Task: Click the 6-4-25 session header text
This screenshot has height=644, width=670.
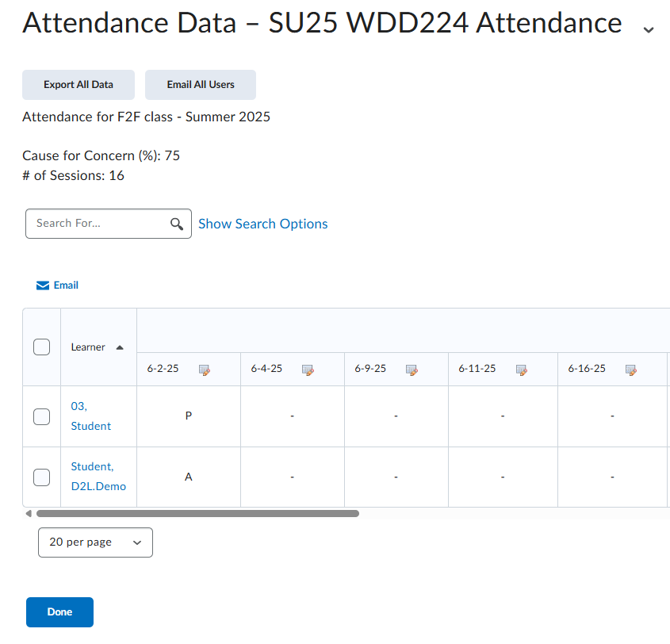Action: pyautogui.click(x=266, y=368)
